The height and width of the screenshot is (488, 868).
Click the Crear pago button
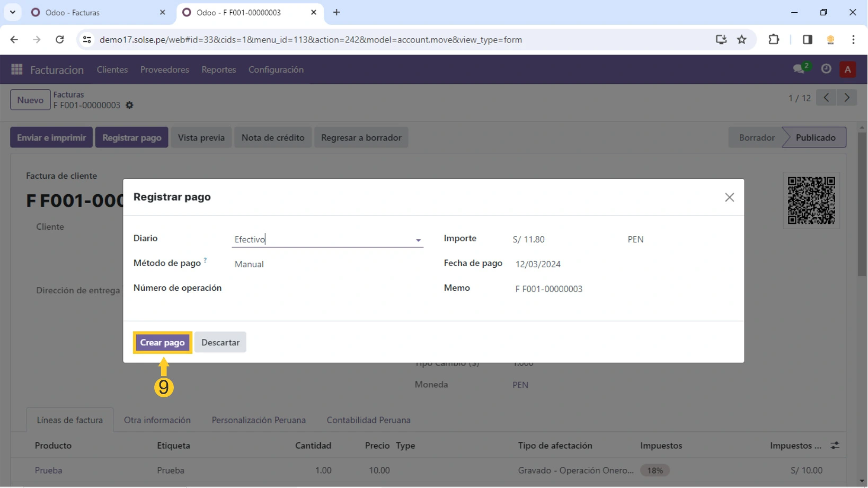coord(162,343)
